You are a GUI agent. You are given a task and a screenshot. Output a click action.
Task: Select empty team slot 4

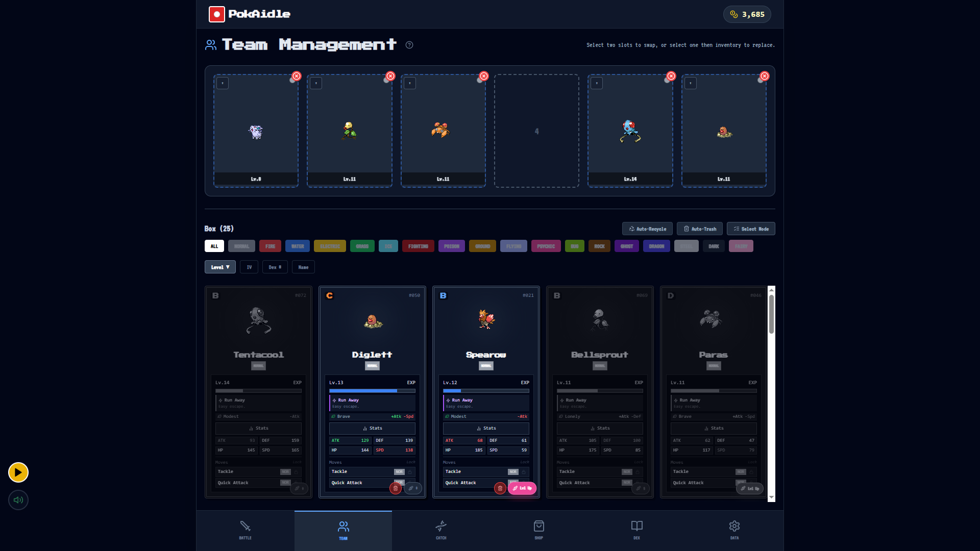tap(536, 131)
